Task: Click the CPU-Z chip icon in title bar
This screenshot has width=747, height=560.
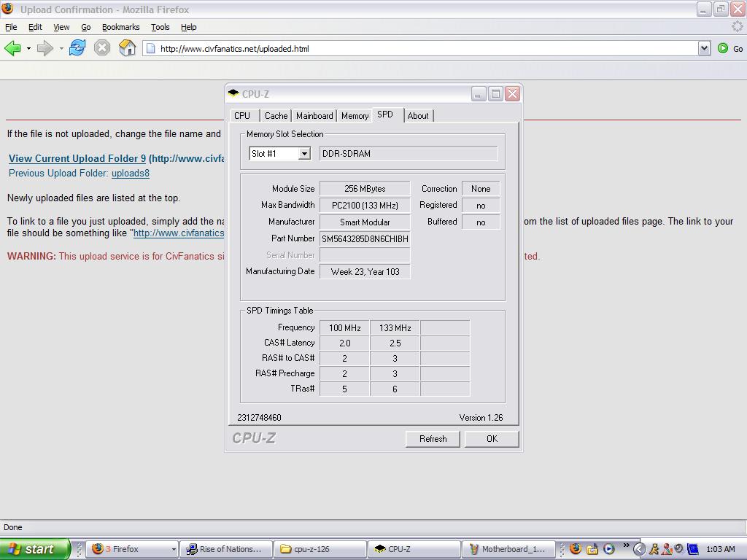Action: click(233, 93)
